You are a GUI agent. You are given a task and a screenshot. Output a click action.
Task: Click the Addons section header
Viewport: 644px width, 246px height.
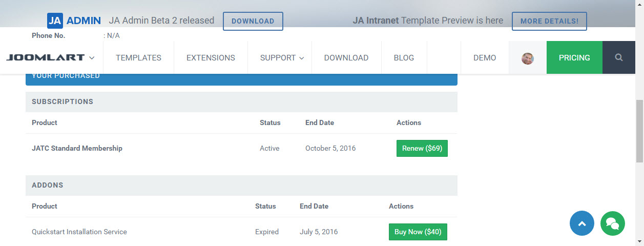(241, 185)
